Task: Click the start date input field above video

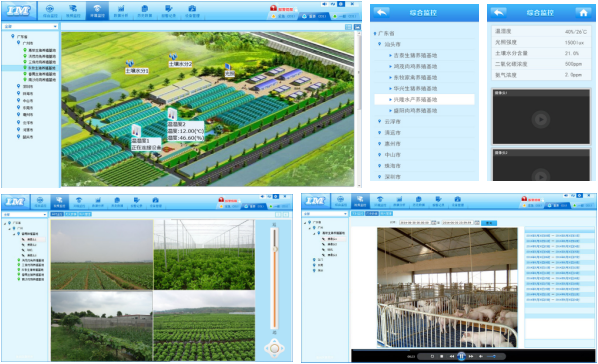Action: (x=415, y=222)
